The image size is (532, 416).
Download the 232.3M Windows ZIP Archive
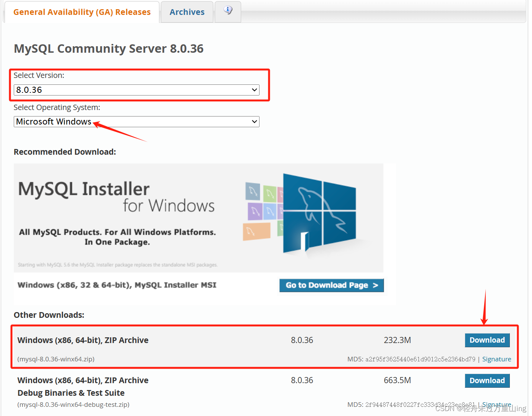[487, 340]
